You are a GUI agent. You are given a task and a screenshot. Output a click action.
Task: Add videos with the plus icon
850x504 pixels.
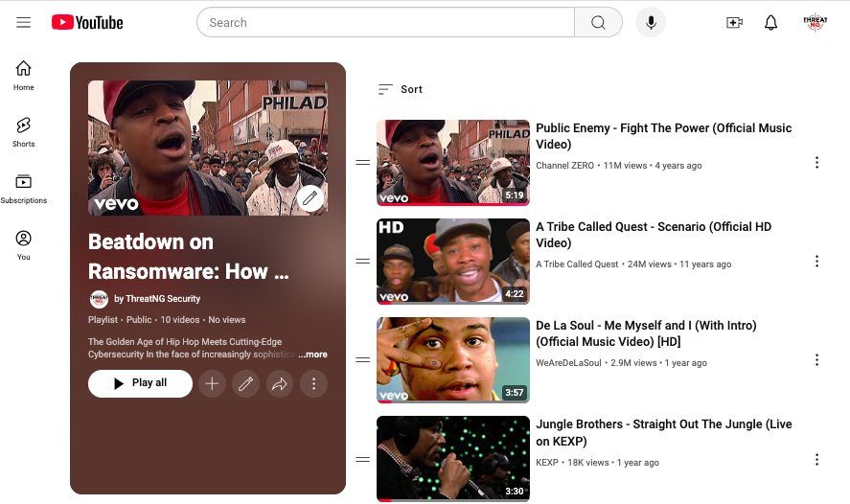[212, 383]
